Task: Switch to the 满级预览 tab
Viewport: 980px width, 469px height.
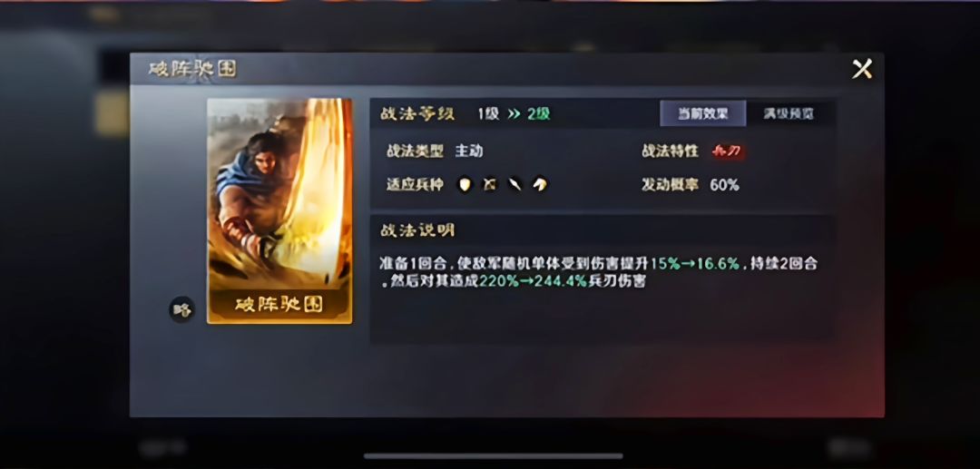Action: click(x=789, y=113)
